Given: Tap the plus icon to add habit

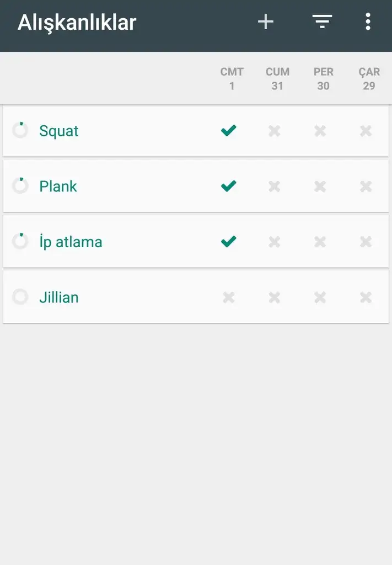Looking at the screenshot, I should [x=266, y=22].
